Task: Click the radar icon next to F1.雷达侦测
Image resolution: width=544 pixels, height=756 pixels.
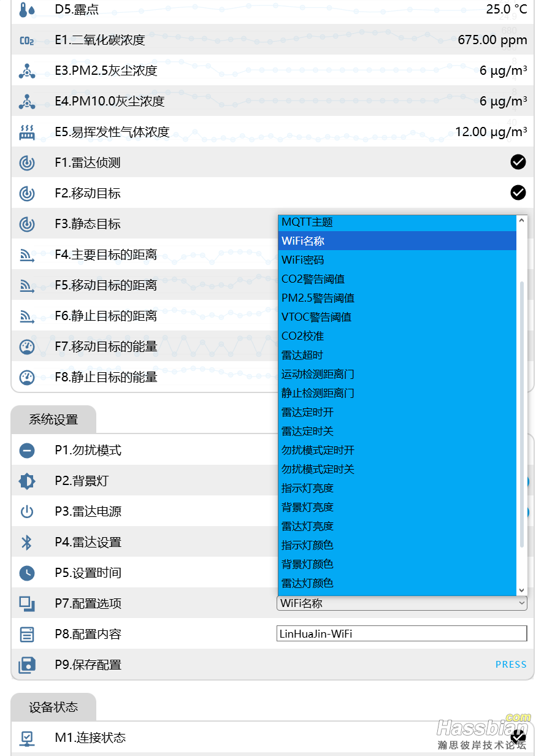Action: click(27, 162)
